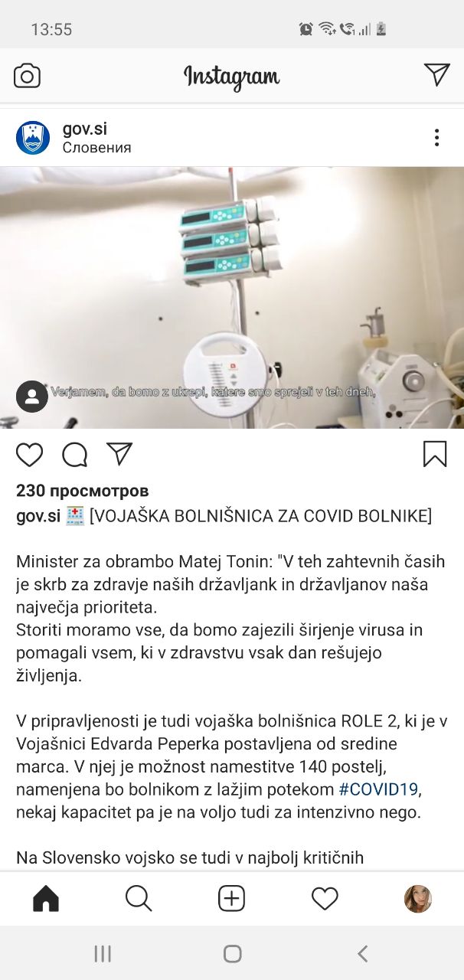Open the Search tab
The image size is (464, 980).
tap(139, 898)
